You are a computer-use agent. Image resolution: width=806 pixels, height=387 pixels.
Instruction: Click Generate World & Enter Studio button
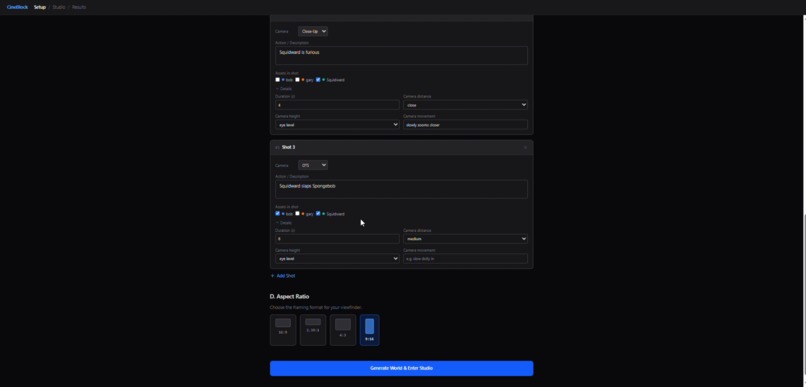(401, 368)
